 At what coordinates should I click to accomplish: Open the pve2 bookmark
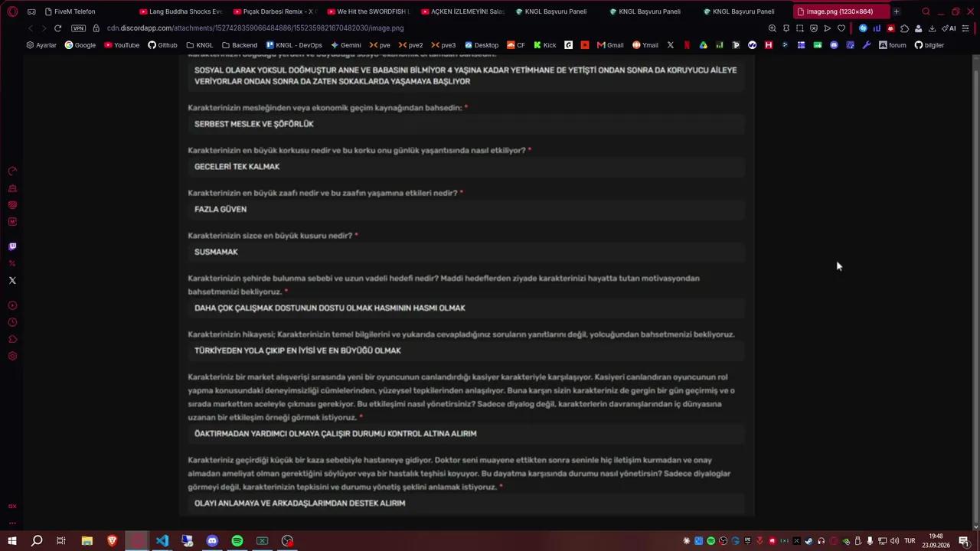pyautogui.click(x=412, y=45)
